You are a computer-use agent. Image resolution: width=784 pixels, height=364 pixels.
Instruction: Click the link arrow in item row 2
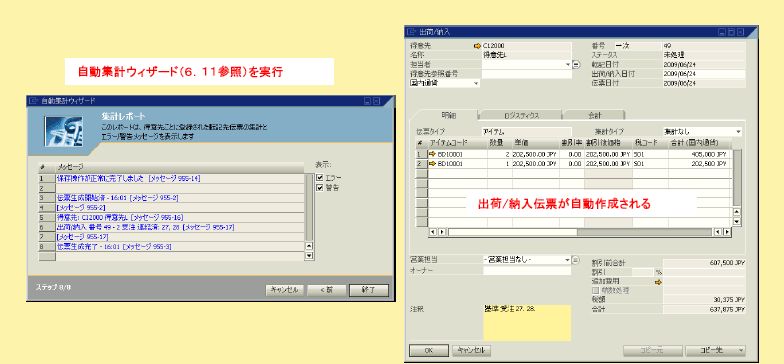pos(432,164)
